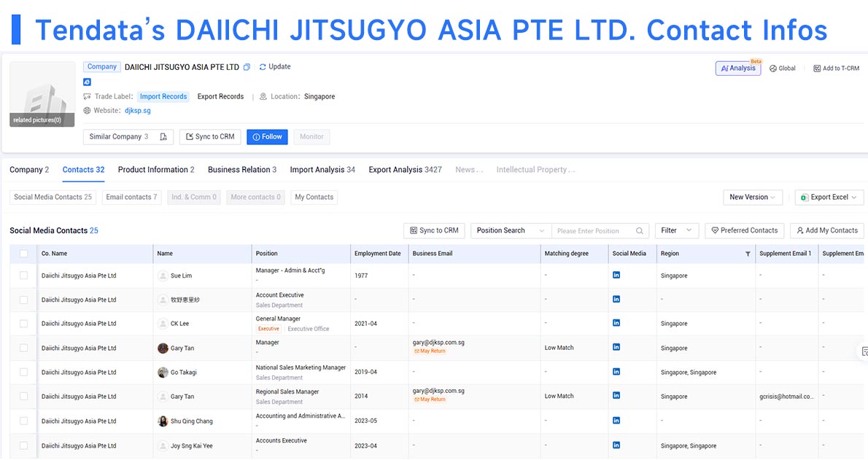Viewport: 868px width, 460px height.
Task: Click the search magnifier icon in position field
Action: (x=640, y=231)
